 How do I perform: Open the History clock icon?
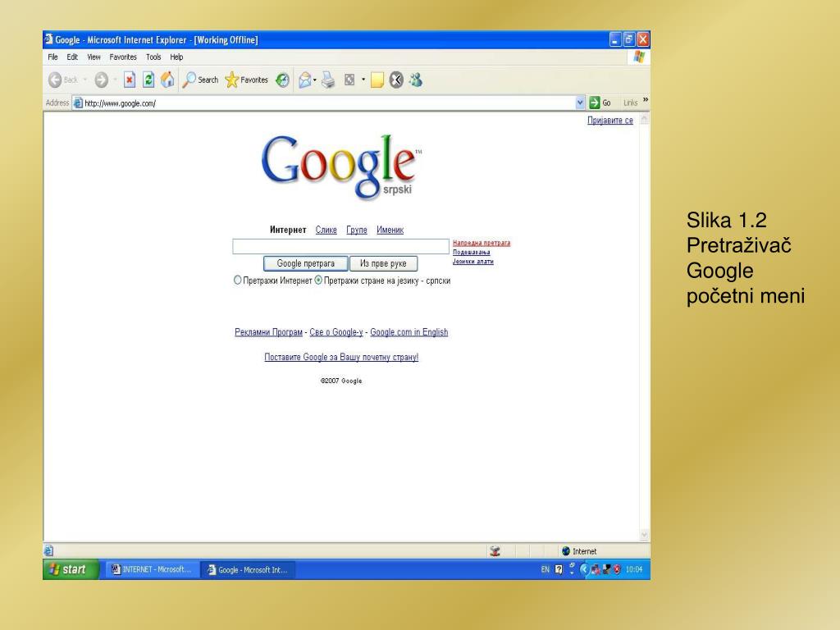282,80
